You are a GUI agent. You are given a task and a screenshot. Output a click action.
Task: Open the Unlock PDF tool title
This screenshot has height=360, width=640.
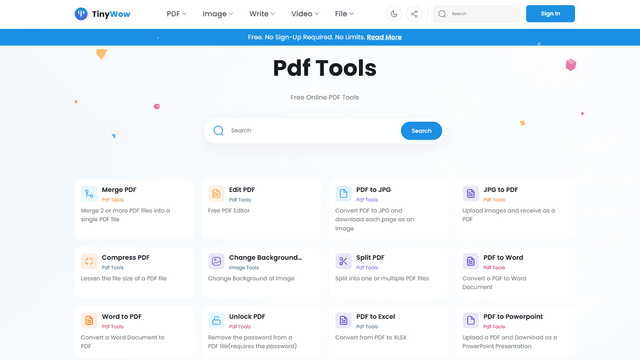point(247,317)
